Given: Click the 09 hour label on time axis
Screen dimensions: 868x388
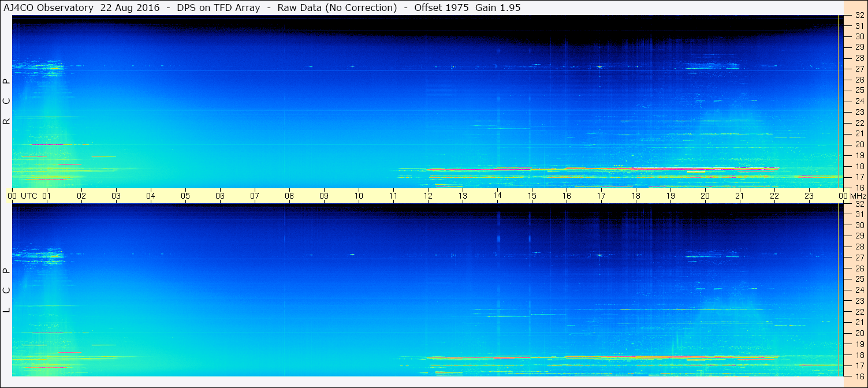Looking at the screenshot, I should pos(324,196).
